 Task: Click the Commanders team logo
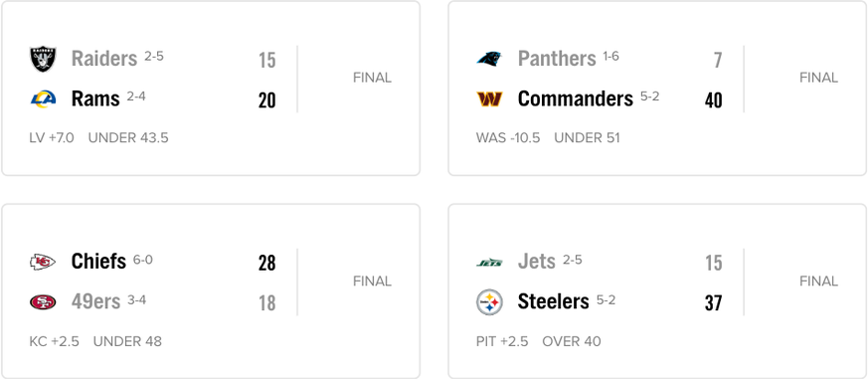coord(489,99)
